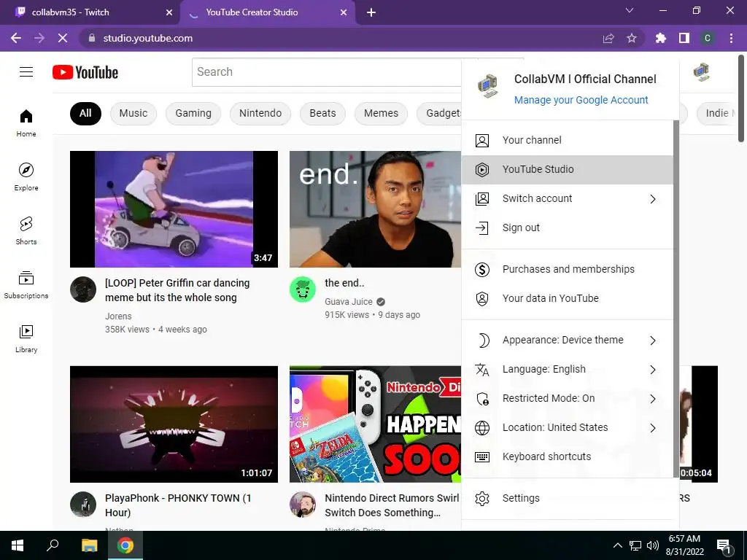Click Guava Juice channel name
The width and height of the screenshot is (747, 560).
click(349, 301)
